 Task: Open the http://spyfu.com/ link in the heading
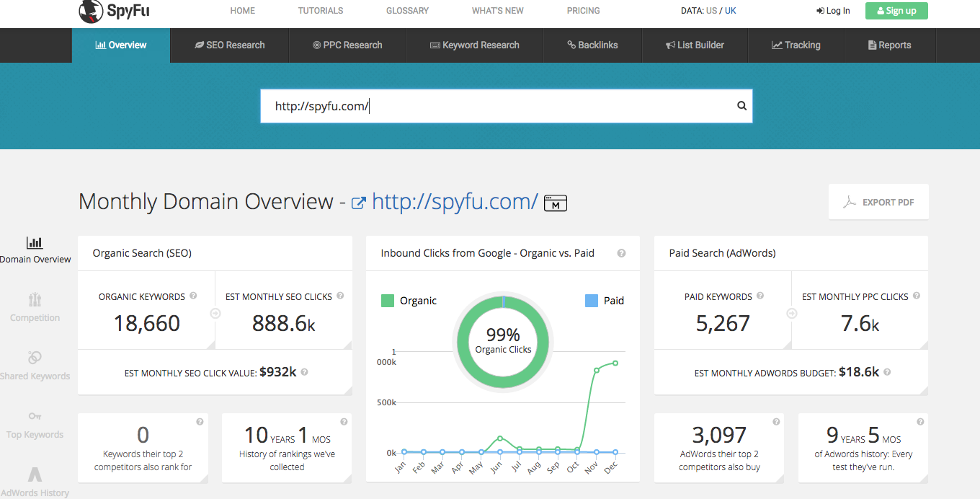[455, 202]
